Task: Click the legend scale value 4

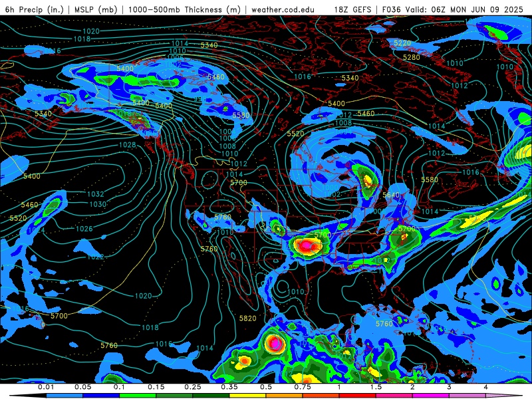Action: [485, 387]
